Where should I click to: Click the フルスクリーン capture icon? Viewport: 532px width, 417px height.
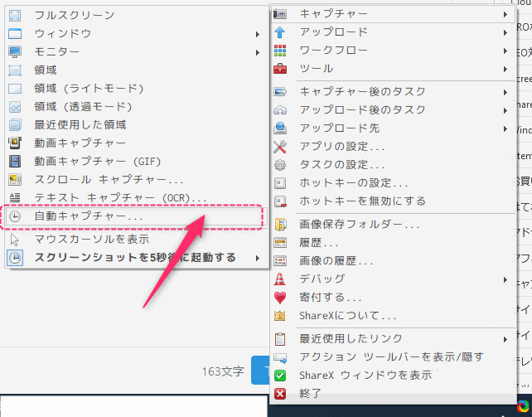pos(15,15)
